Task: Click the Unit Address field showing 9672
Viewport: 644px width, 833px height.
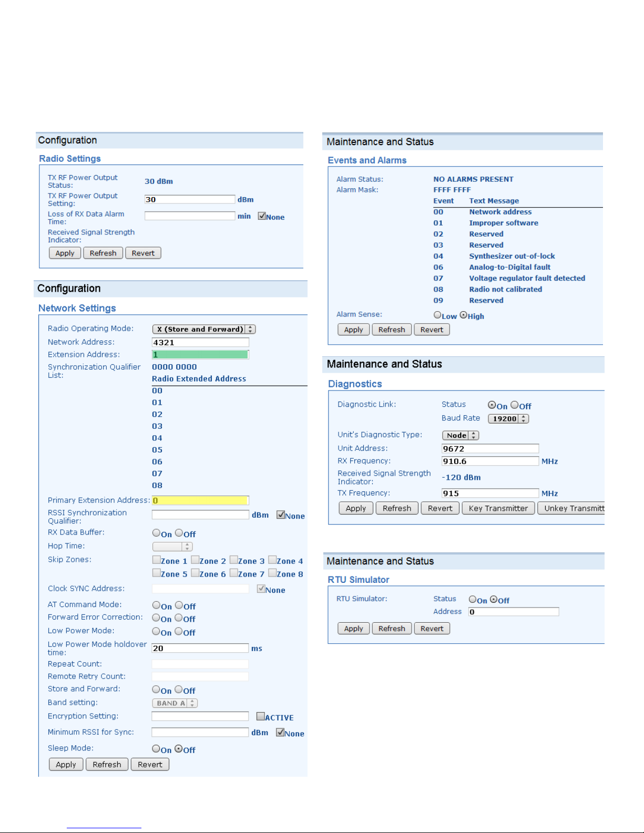Action: [x=490, y=448]
